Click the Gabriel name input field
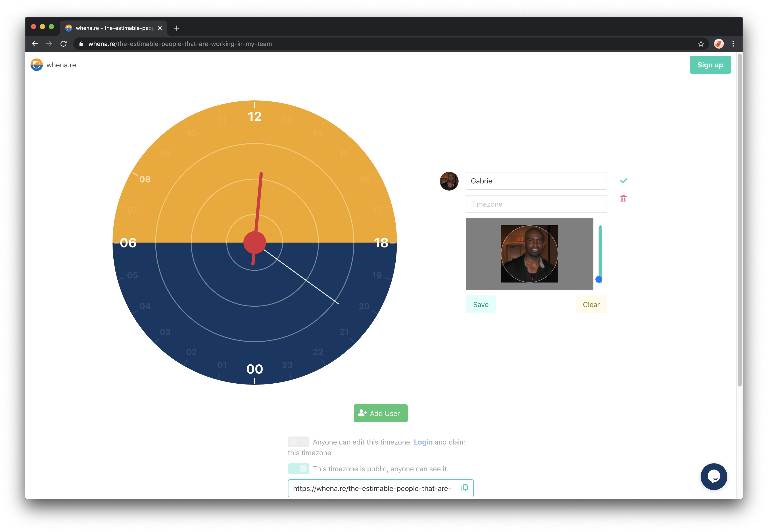The height and width of the screenshot is (532, 768). coord(536,181)
